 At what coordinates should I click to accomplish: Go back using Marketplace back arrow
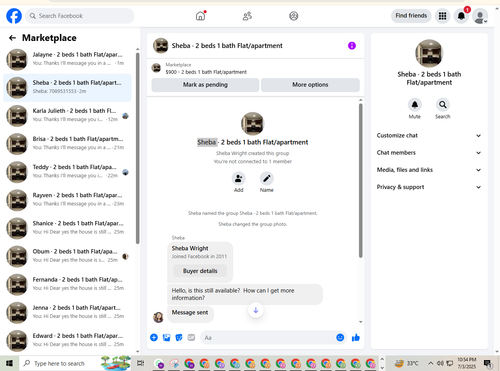12,38
